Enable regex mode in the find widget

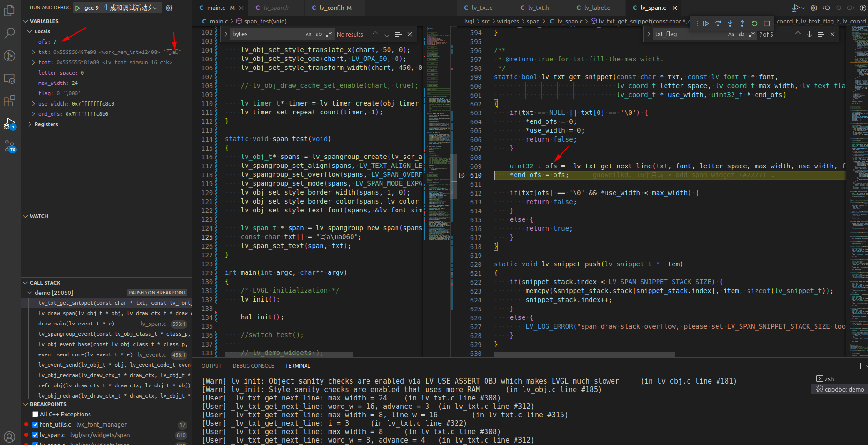click(329, 34)
